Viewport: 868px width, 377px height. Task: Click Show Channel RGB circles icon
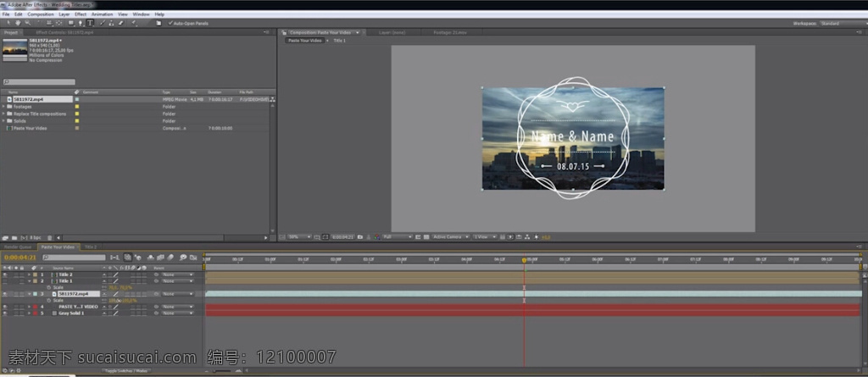[x=377, y=237]
